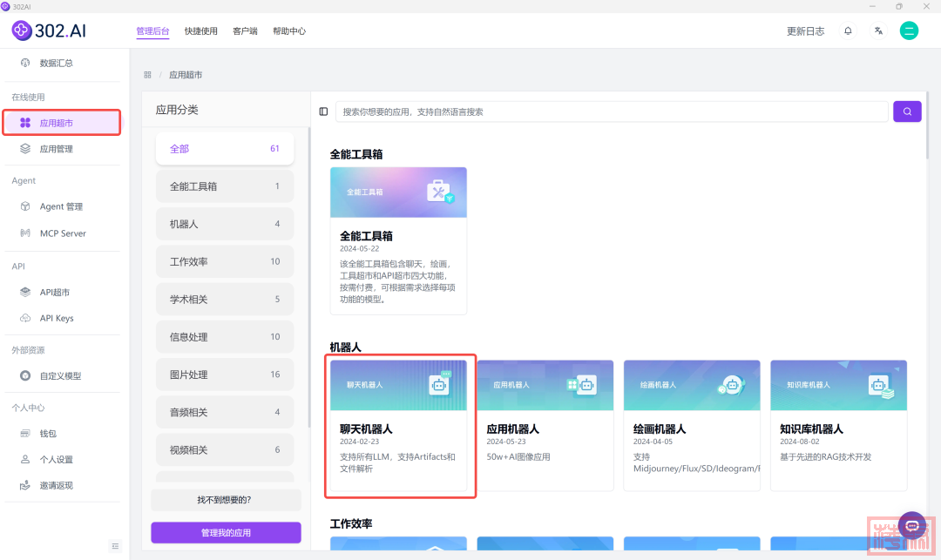Select the 工作效率 category filter
The height and width of the screenshot is (560, 941).
tap(225, 261)
